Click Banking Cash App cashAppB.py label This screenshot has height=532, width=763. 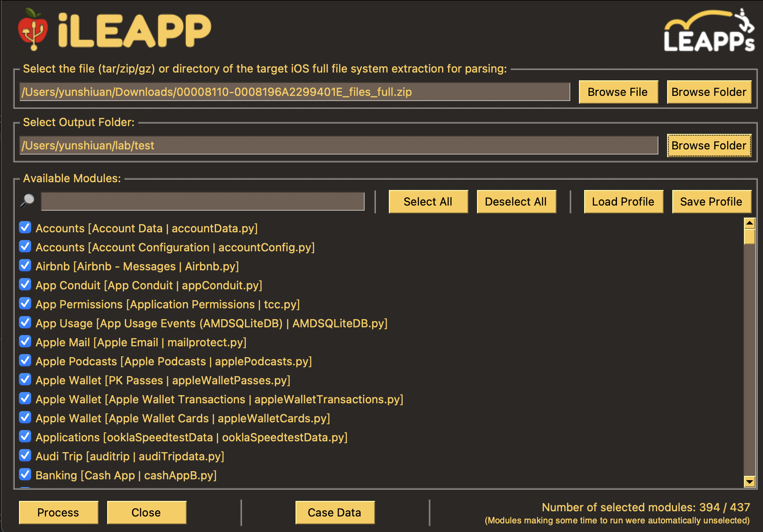(x=126, y=475)
